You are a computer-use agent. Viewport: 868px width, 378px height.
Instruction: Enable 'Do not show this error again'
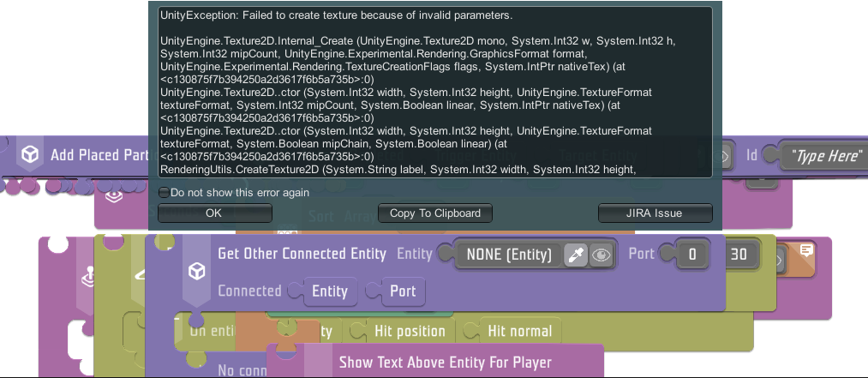click(165, 193)
